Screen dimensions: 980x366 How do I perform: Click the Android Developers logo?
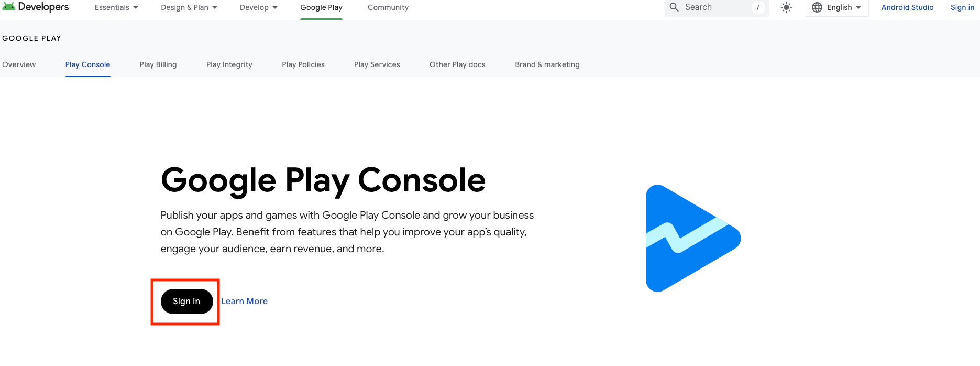click(36, 7)
